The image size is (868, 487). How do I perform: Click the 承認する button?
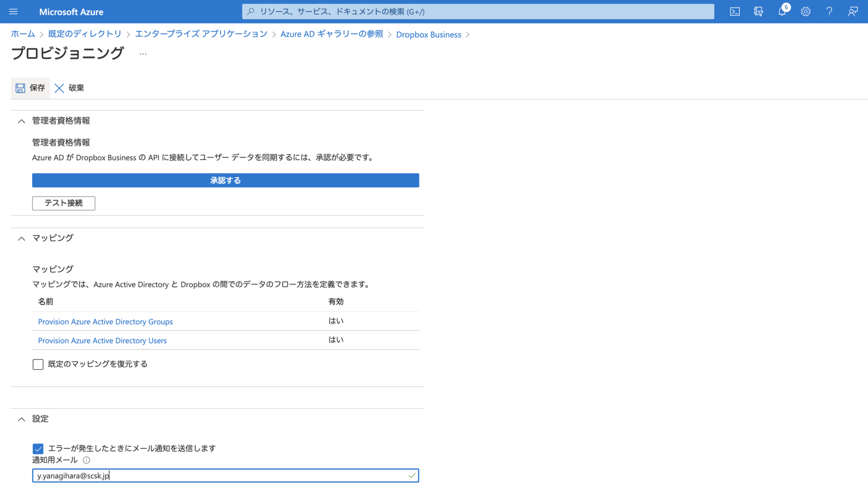pos(226,180)
